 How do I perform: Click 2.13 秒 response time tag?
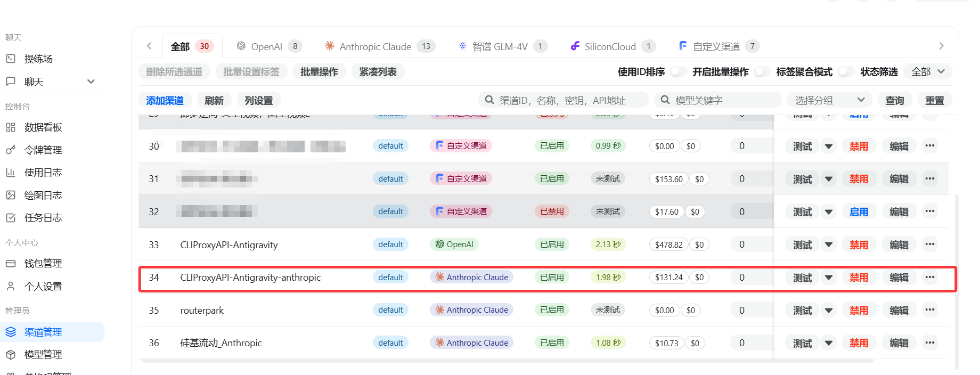point(608,244)
